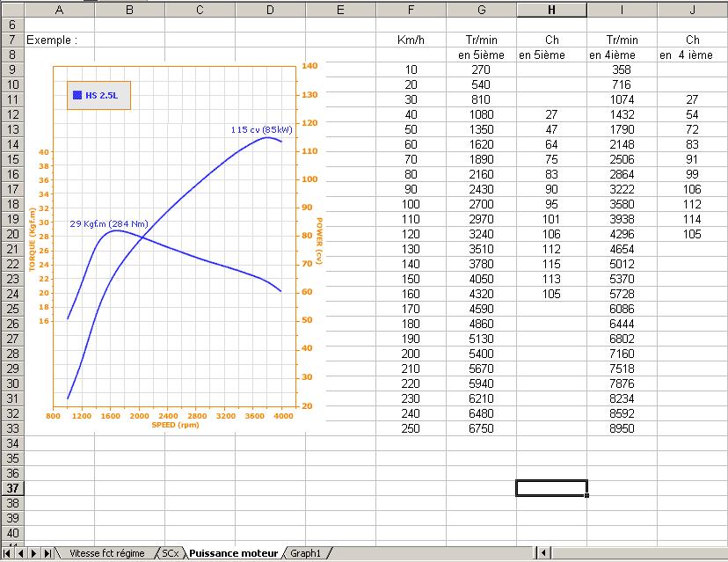Viewport: 728px width, 562px height.
Task: Select row 37 header
Action: point(12,488)
